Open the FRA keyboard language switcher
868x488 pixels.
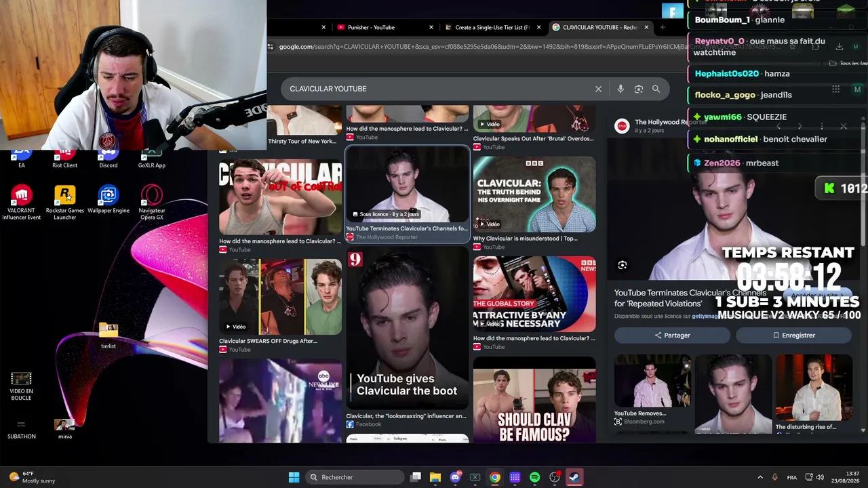pos(792,477)
